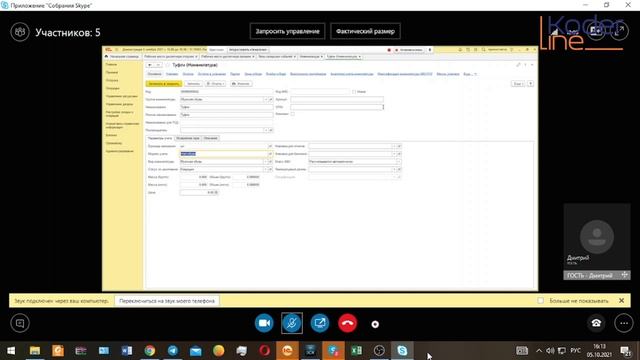This screenshot has width=640, height=360.
Task: Open Начальная страница tab in shared 1C
Action: pos(122,57)
